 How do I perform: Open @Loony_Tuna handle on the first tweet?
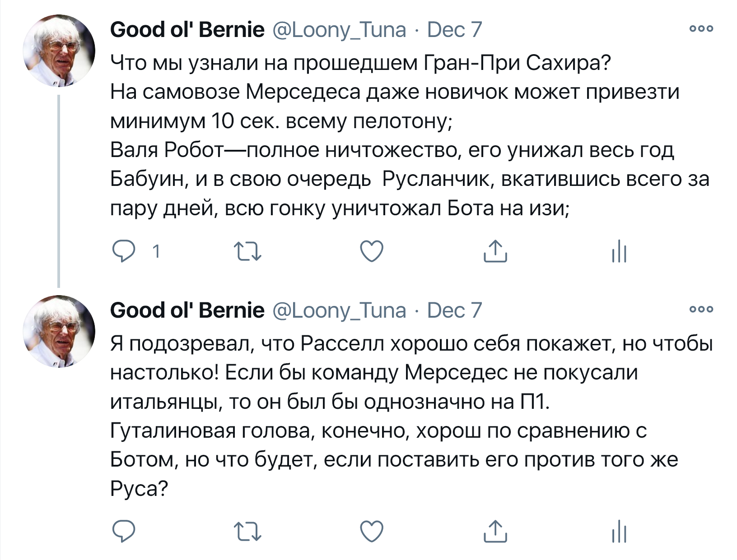(339, 30)
